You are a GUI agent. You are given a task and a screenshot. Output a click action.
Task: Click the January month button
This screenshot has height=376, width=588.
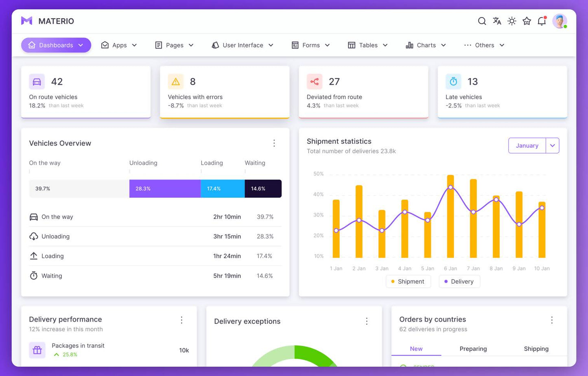pos(527,146)
